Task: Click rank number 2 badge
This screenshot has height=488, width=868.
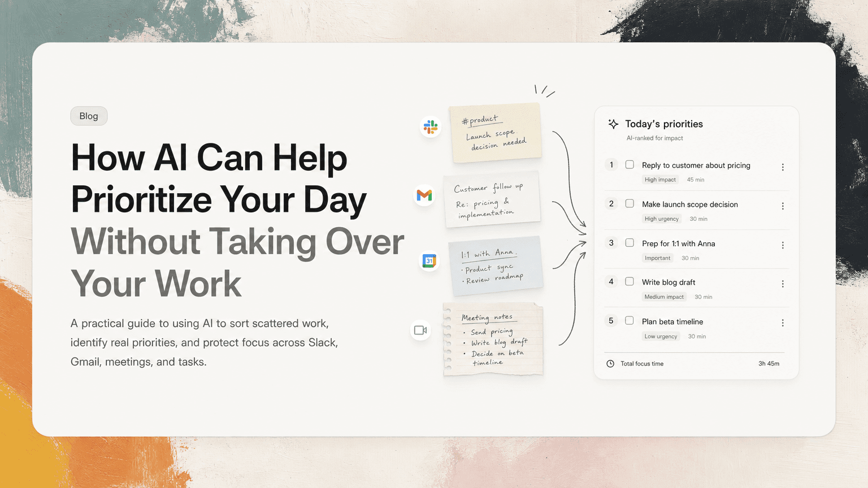Action: point(611,204)
